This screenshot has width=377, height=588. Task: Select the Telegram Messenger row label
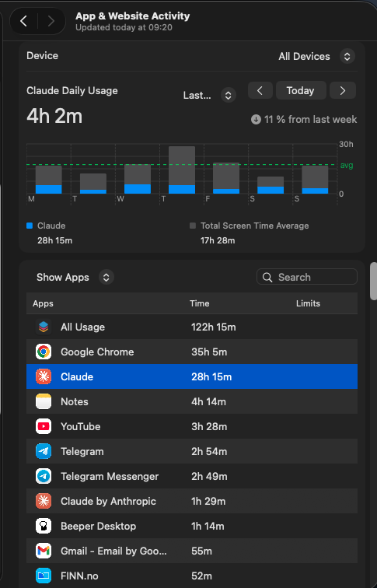[x=110, y=476]
